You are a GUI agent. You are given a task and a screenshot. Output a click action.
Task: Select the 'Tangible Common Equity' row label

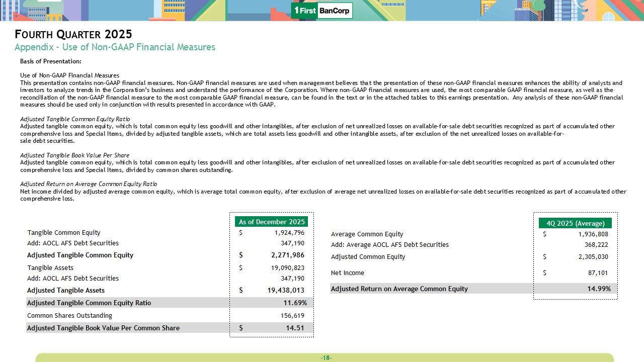[x=64, y=233]
